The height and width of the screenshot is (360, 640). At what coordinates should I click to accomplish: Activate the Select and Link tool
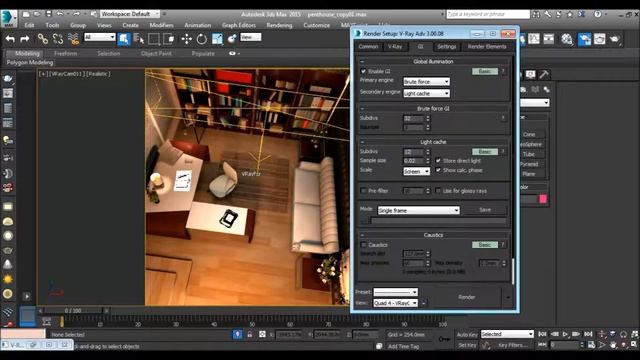click(x=42, y=39)
